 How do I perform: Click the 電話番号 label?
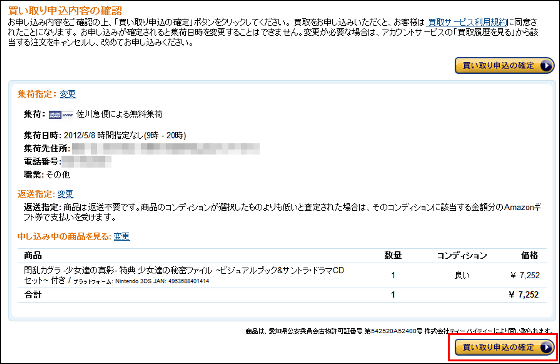pyautogui.click(x=42, y=161)
